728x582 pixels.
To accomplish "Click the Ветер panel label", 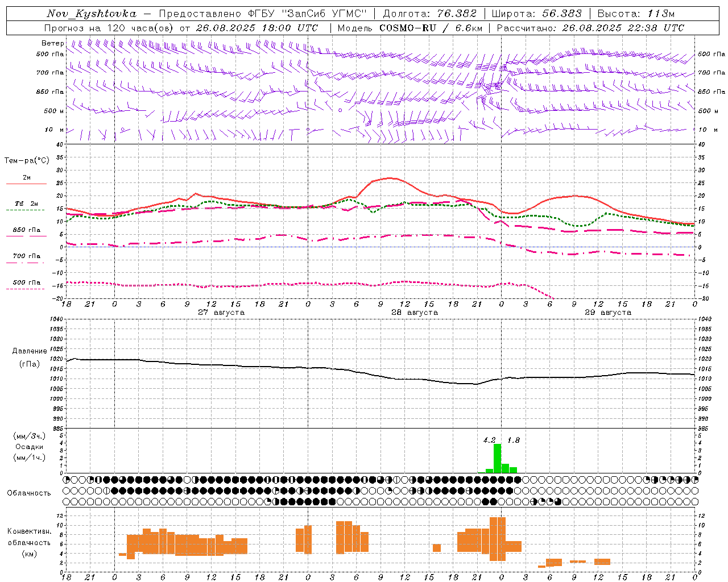I will click(x=52, y=43).
